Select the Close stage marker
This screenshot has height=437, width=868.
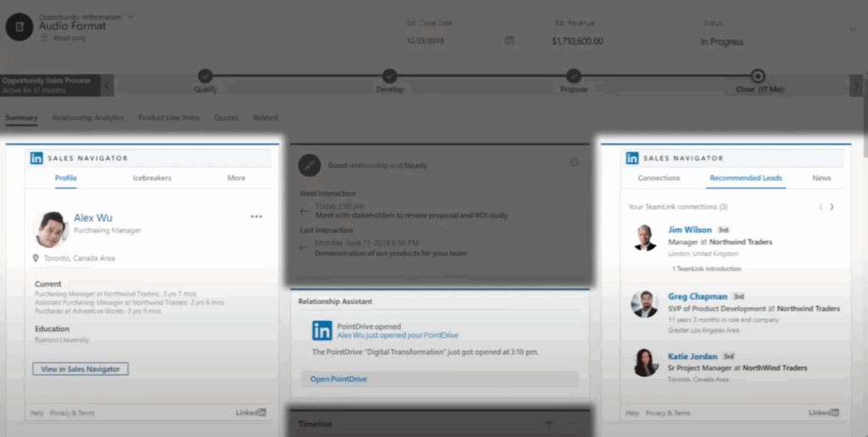(758, 75)
